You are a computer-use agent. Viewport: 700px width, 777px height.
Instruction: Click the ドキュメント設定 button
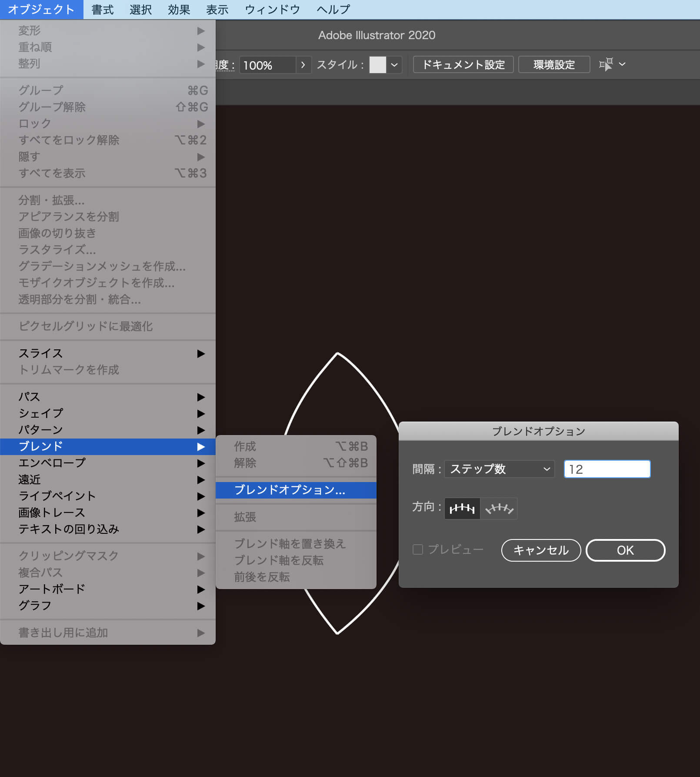coord(463,64)
